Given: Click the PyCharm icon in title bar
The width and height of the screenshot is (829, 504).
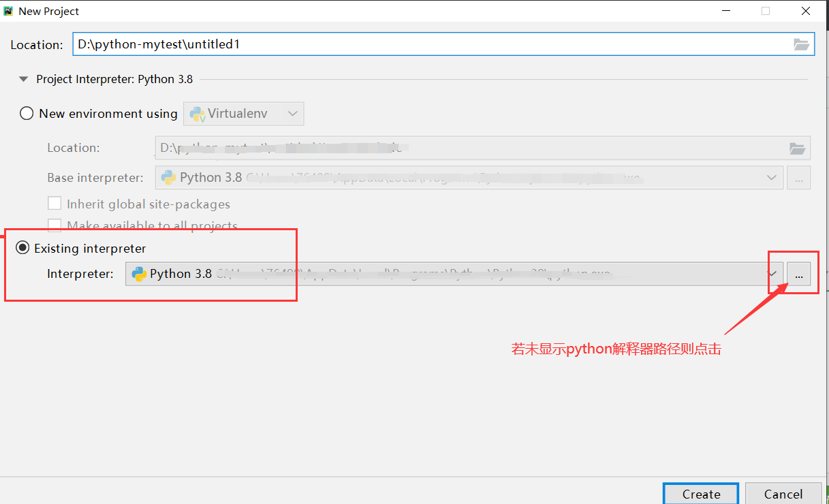Looking at the screenshot, I should coord(9,11).
